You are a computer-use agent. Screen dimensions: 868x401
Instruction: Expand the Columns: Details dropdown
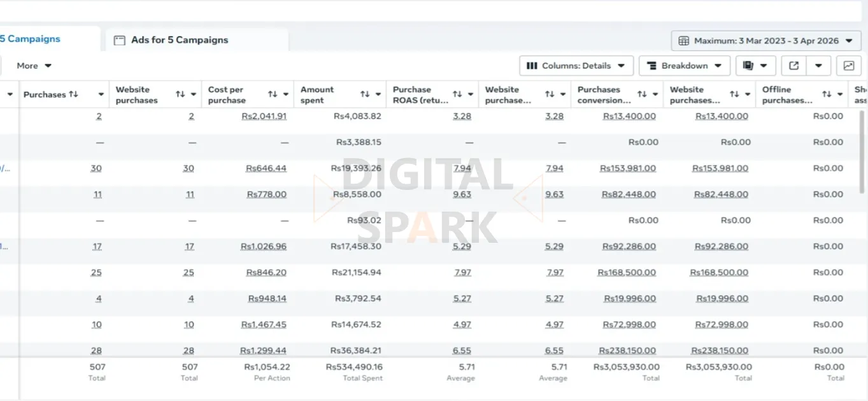click(576, 66)
